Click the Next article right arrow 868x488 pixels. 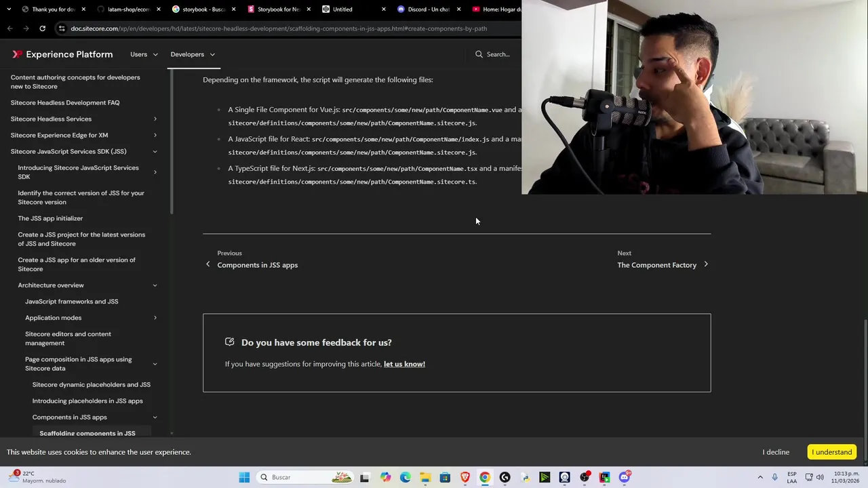coord(706,264)
